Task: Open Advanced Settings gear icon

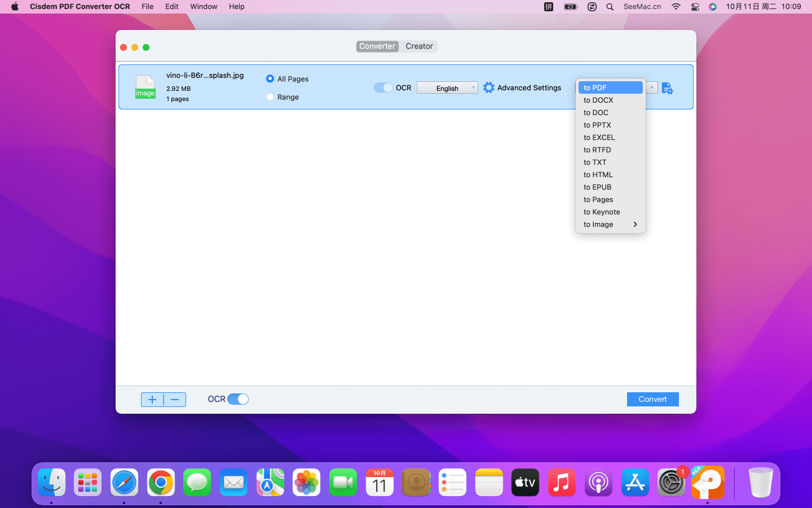Action: [489, 87]
